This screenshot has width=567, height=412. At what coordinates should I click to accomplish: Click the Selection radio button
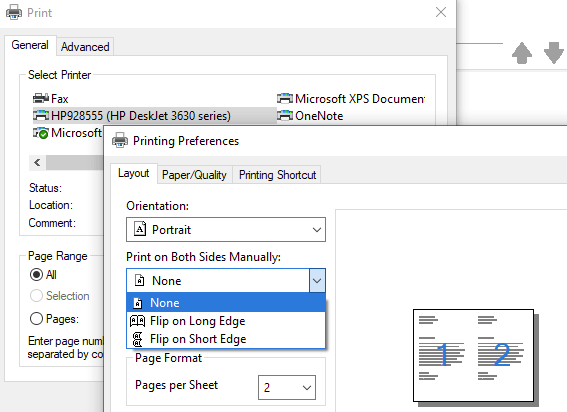[x=36, y=296]
